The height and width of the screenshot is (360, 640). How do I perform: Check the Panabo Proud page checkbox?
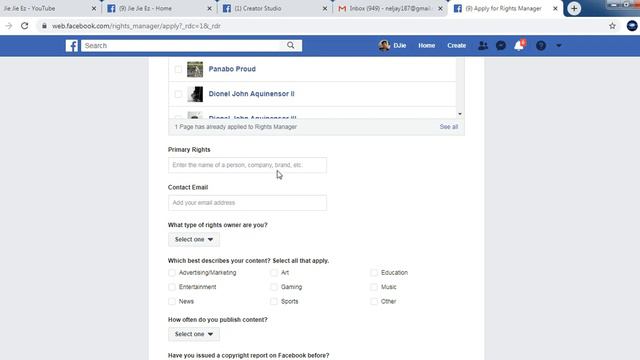[178, 69]
